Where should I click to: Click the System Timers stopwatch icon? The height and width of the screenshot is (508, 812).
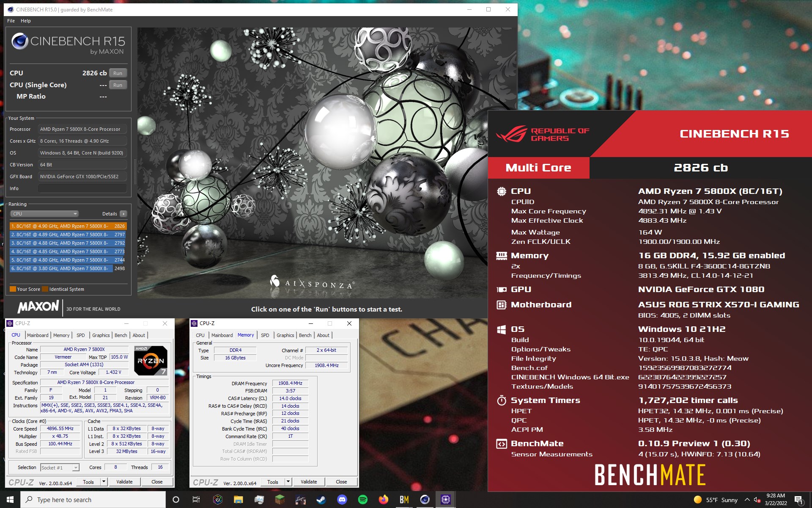[x=502, y=400]
